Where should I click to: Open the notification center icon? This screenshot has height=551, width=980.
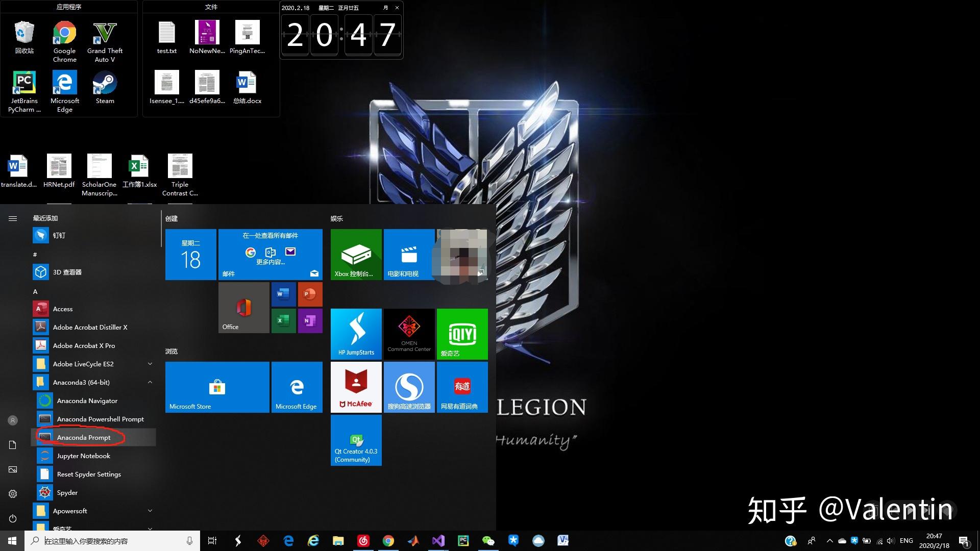(964, 541)
